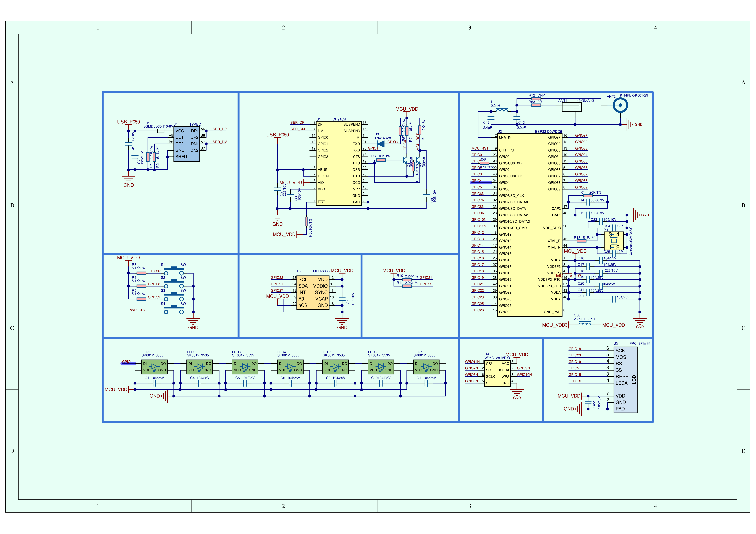Select the GPIO37 net label by switch S1

154,271
